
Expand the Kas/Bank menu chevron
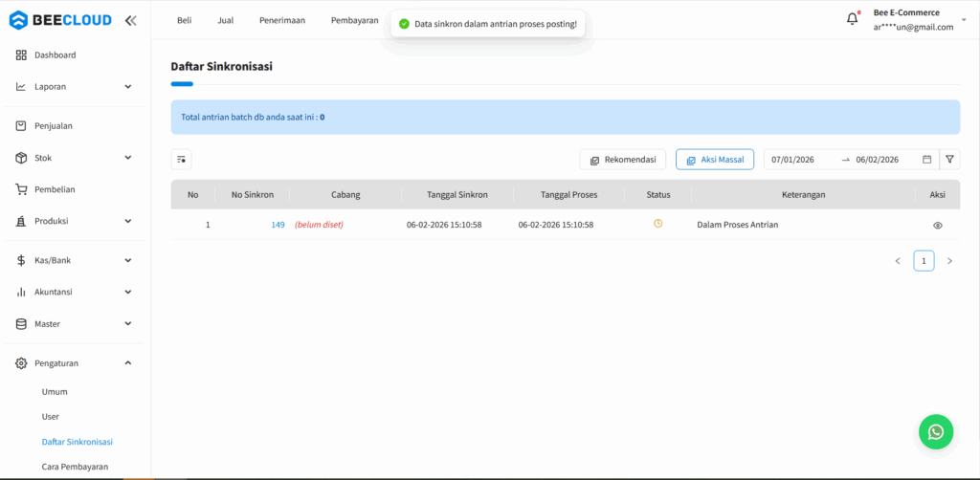(x=128, y=260)
